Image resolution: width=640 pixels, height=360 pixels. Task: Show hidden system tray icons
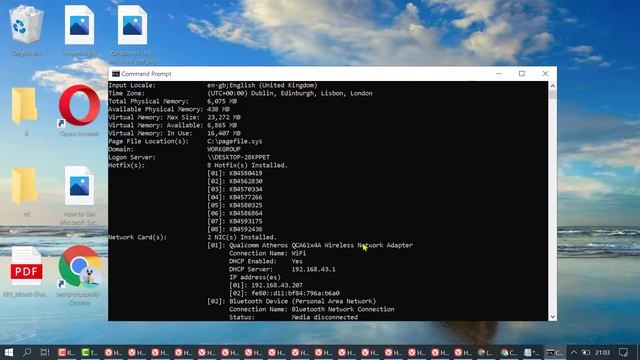click(573, 352)
